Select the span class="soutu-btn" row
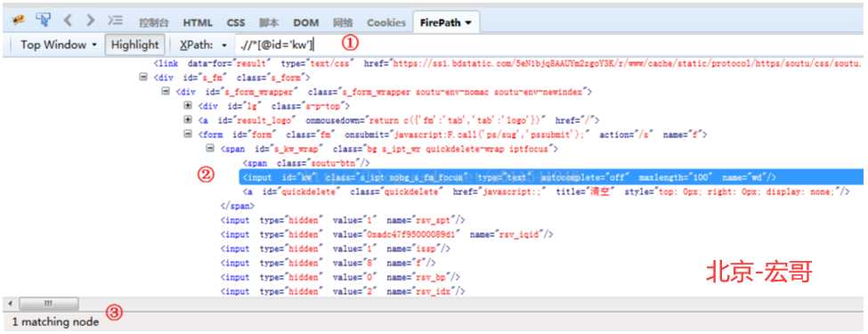 [306, 163]
